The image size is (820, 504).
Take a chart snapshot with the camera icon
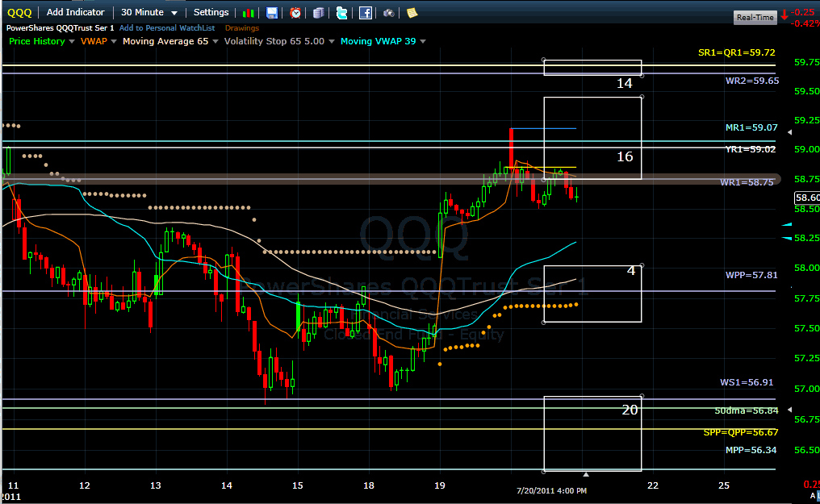point(388,13)
